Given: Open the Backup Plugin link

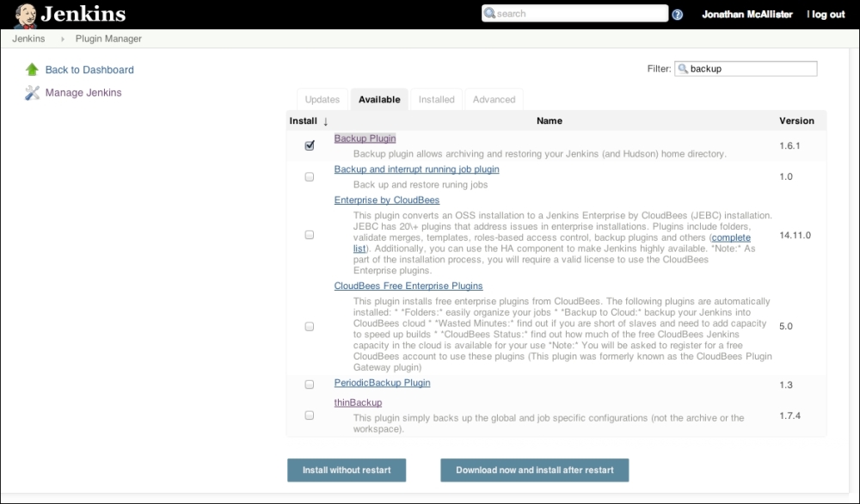Looking at the screenshot, I should click(365, 138).
